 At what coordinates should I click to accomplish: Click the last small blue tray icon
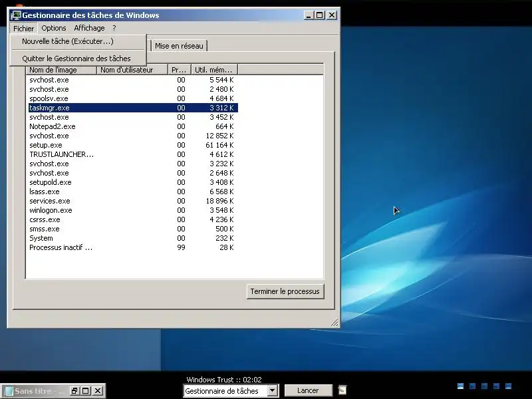click(x=508, y=386)
